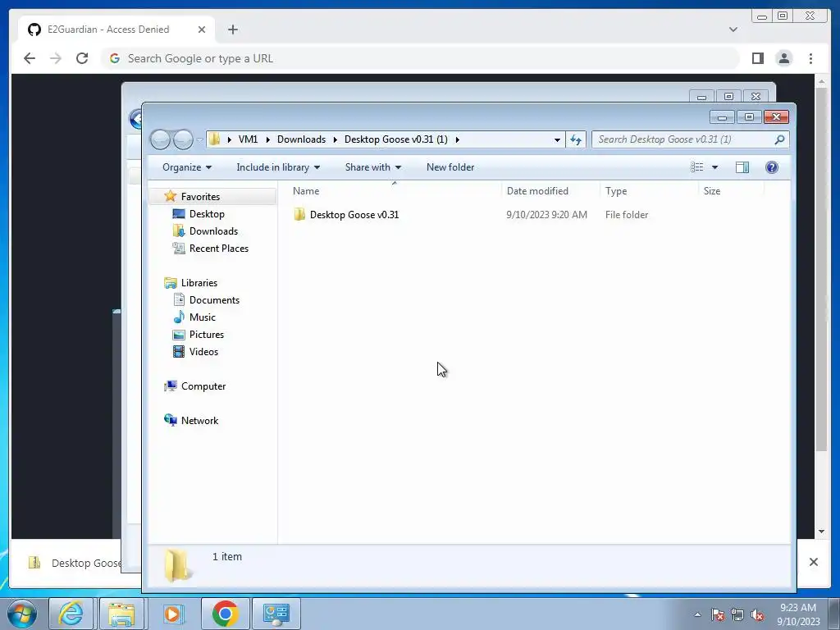The width and height of the screenshot is (840, 630).
Task: Open recent locations dropdown beside nav buttons
Action: (199, 139)
